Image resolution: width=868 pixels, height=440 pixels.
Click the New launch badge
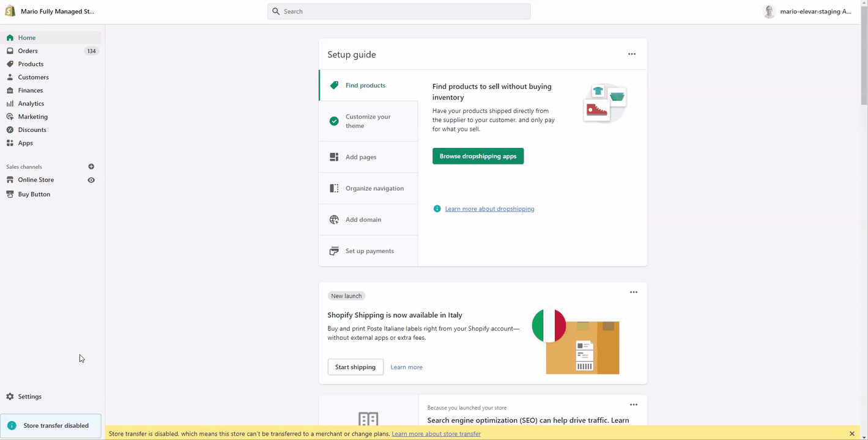pyautogui.click(x=346, y=296)
